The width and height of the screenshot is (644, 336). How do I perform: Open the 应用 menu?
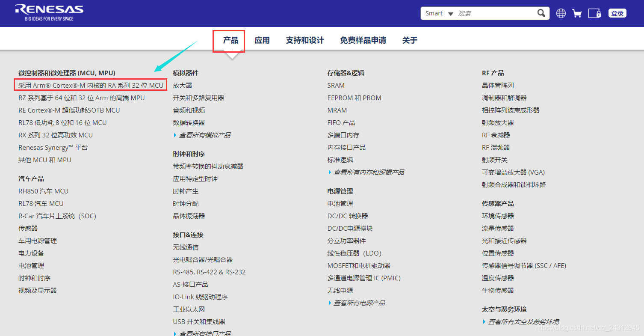[x=262, y=40]
